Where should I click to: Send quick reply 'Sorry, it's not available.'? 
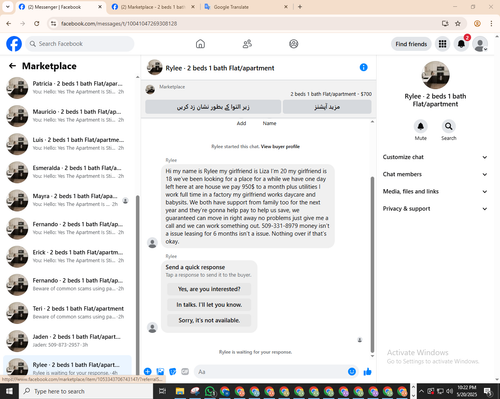[209, 320]
